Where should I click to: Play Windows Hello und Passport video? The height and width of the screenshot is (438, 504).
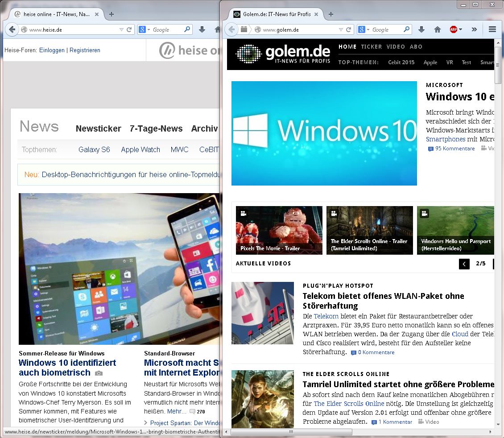point(455,230)
